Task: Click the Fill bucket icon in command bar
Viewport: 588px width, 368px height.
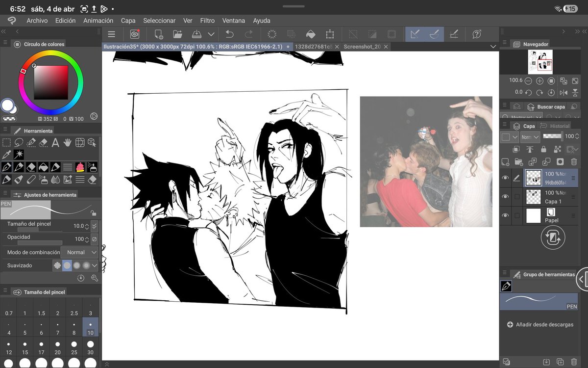Action: pyautogui.click(x=311, y=34)
